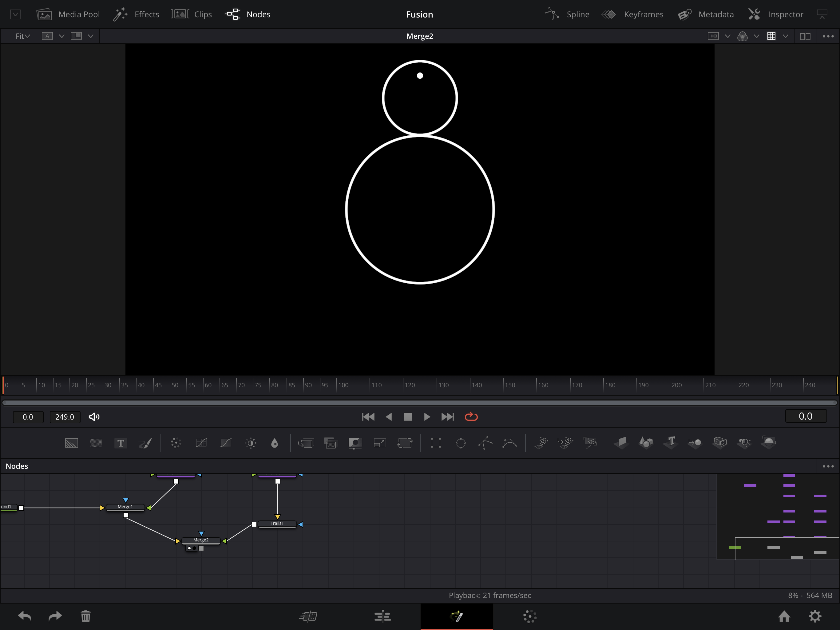Expand the region of interest dropdown arrow
Screen dimensions: 840x630
point(727,36)
